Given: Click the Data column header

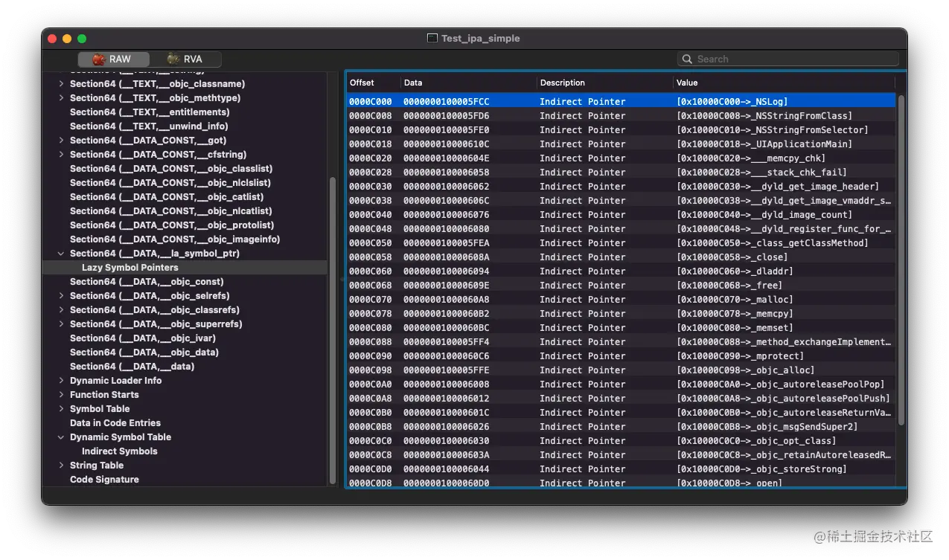Looking at the screenshot, I should coord(468,83).
